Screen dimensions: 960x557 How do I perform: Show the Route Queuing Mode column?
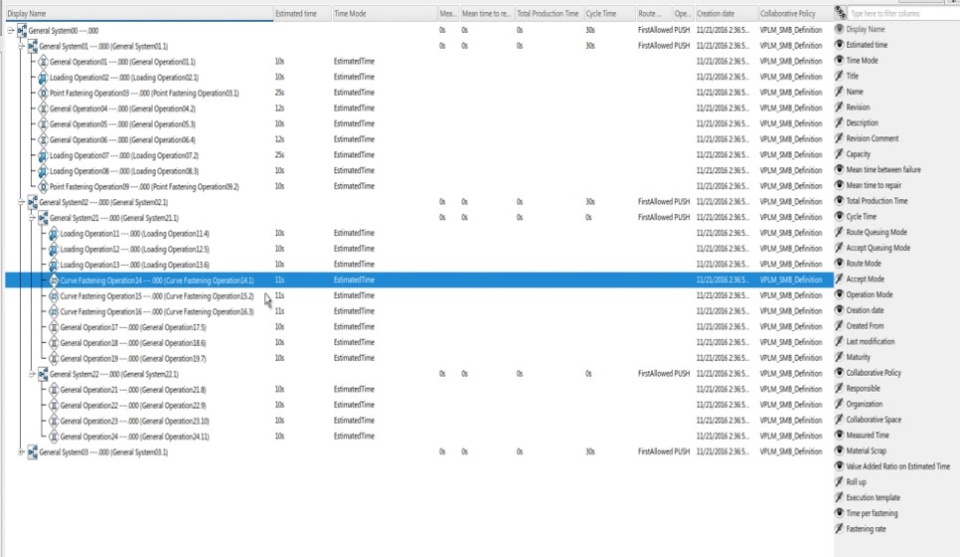click(x=839, y=232)
